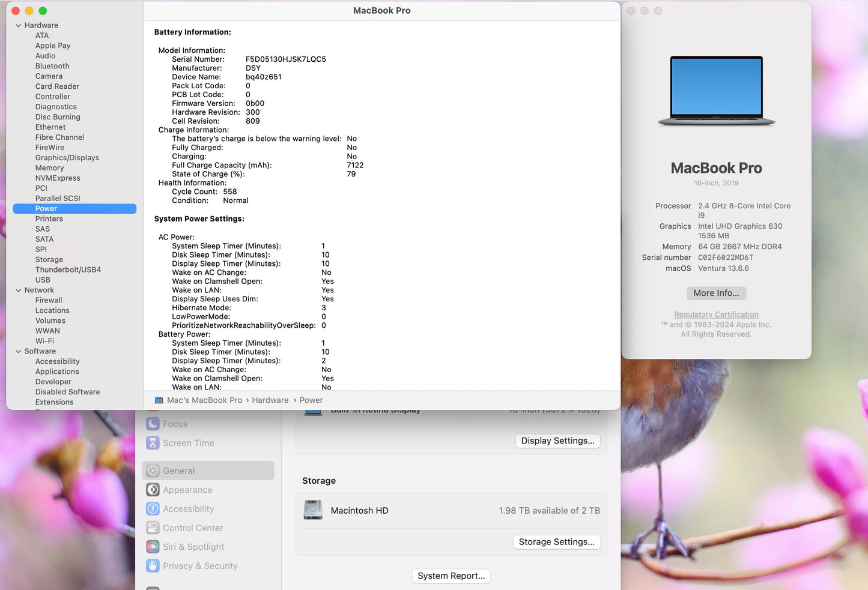The image size is (868, 590).
Task: Collapse the Software section
Action: 18,351
